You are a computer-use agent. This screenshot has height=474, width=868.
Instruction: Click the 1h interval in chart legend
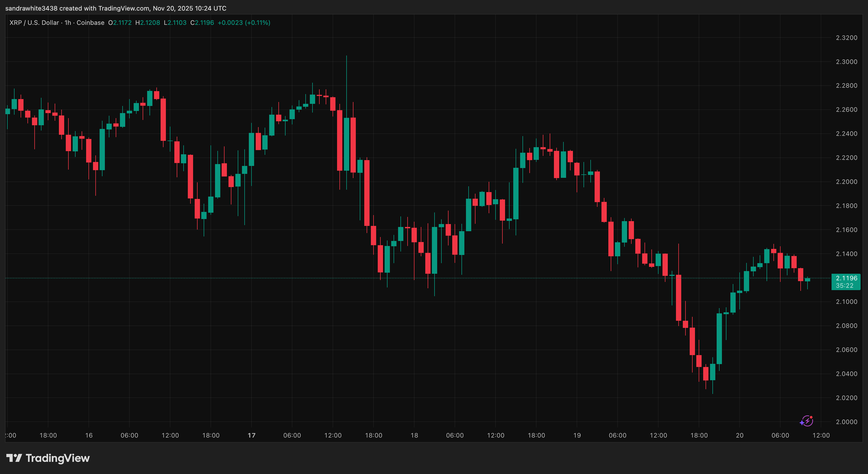click(68, 22)
